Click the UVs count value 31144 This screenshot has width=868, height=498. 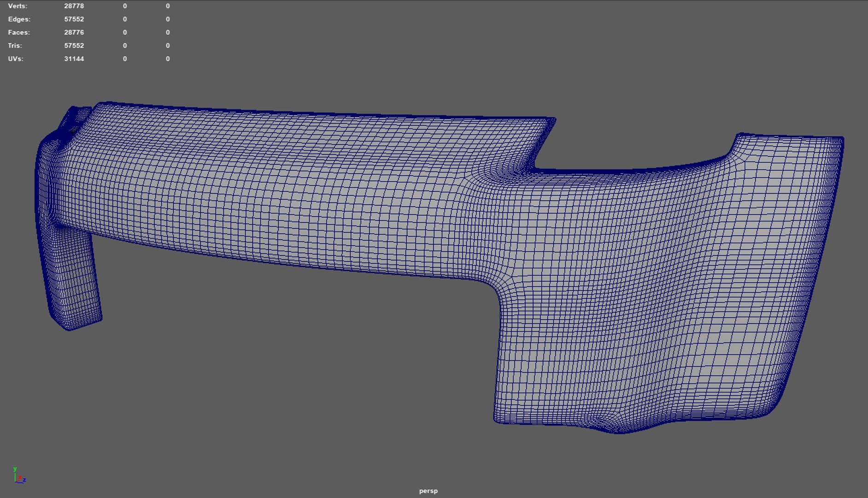point(74,59)
